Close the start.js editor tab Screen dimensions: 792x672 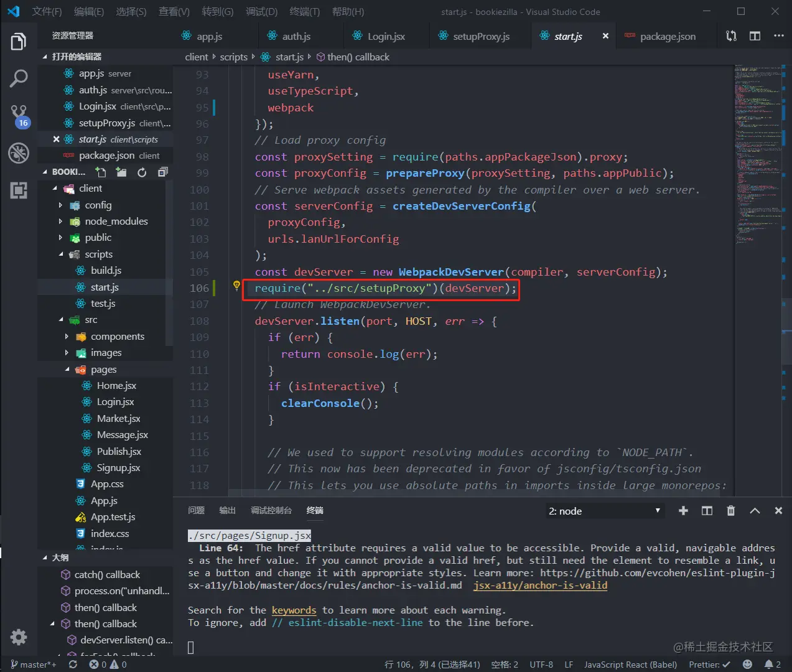click(x=605, y=36)
